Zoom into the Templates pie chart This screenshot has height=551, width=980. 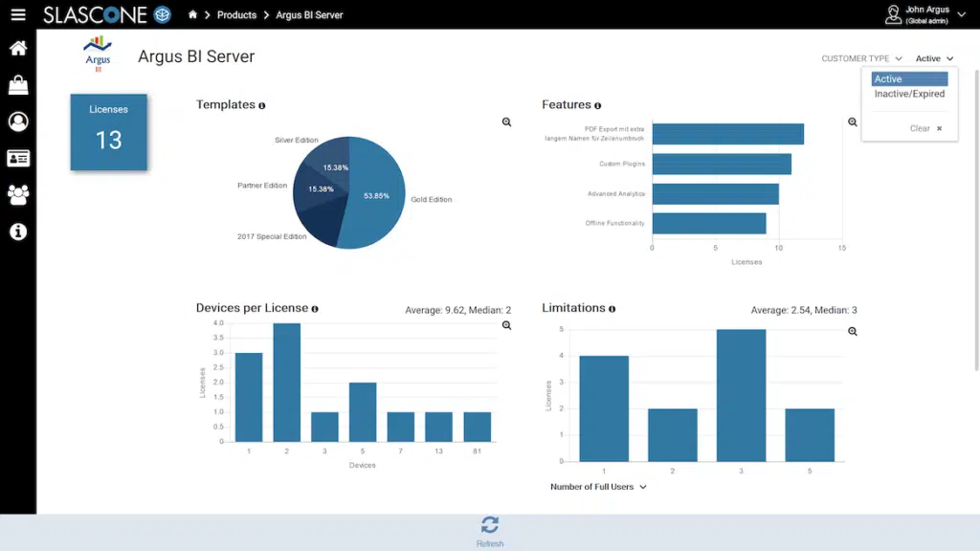506,122
